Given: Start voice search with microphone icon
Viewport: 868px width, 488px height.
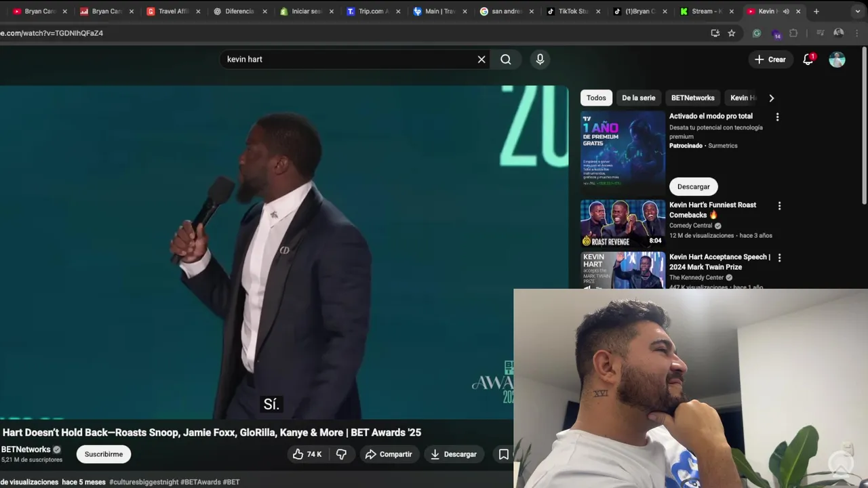Looking at the screenshot, I should point(540,60).
